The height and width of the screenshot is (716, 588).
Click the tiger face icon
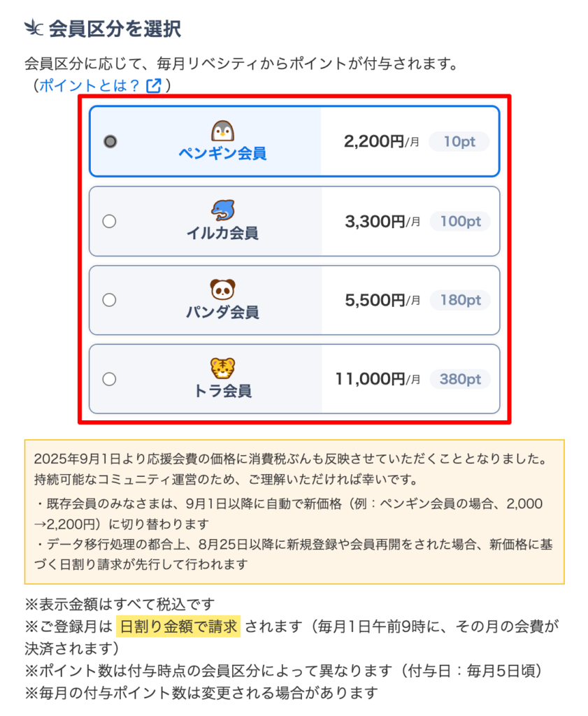[223, 368]
